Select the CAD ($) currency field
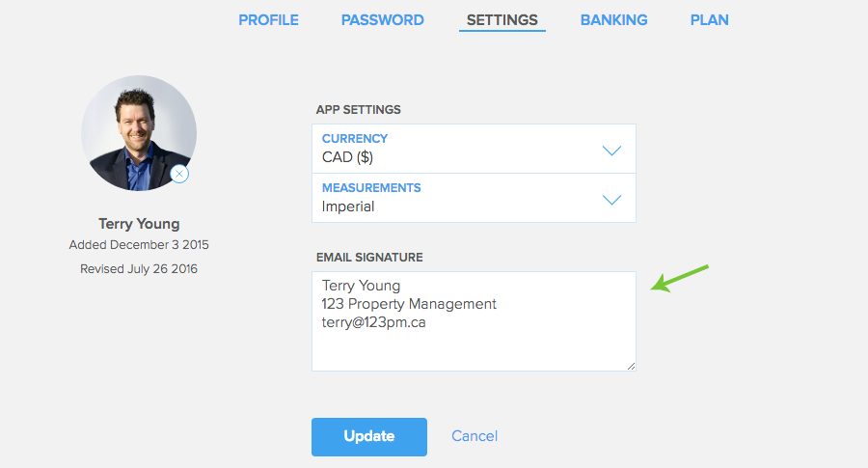The width and height of the screenshot is (868, 468). (474, 149)
